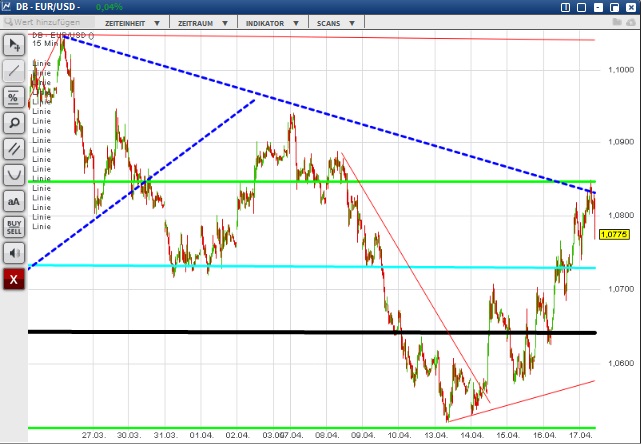641x444 pixels.
Task: Click the 1,0600 price axis label
Action: click(621, 363)
